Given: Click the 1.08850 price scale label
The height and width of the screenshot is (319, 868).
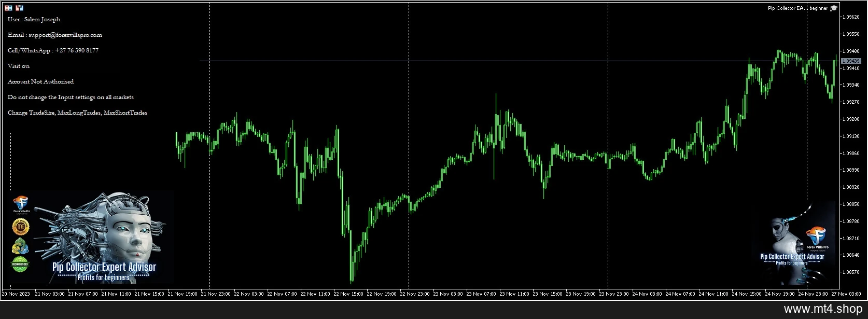Looking at the screenshot, I should 851,204.
